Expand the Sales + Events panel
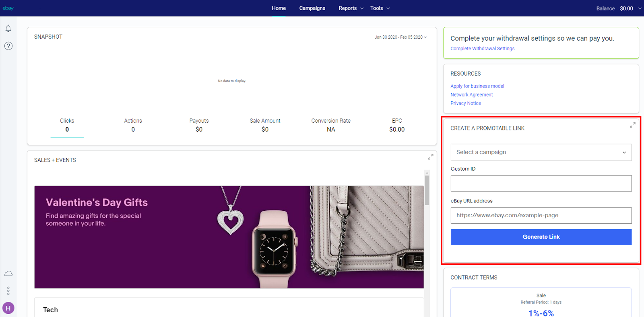The width and height of the screenshot is (644, 317). point(430,157)
